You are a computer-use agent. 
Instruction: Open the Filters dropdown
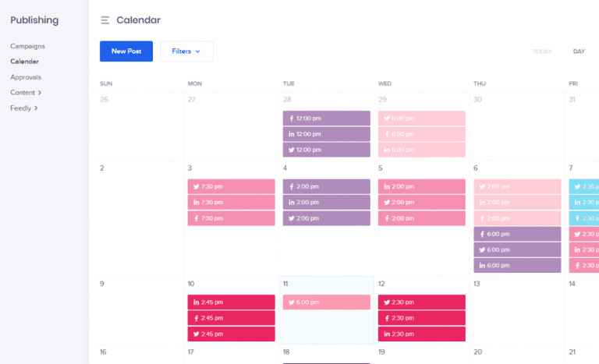point(186,51)
